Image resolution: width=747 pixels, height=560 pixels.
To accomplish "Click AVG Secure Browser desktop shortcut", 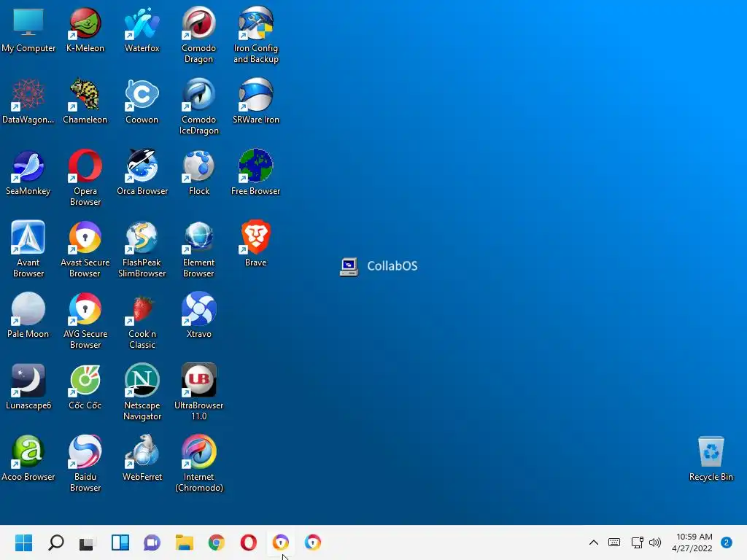I will coord(85,321).
